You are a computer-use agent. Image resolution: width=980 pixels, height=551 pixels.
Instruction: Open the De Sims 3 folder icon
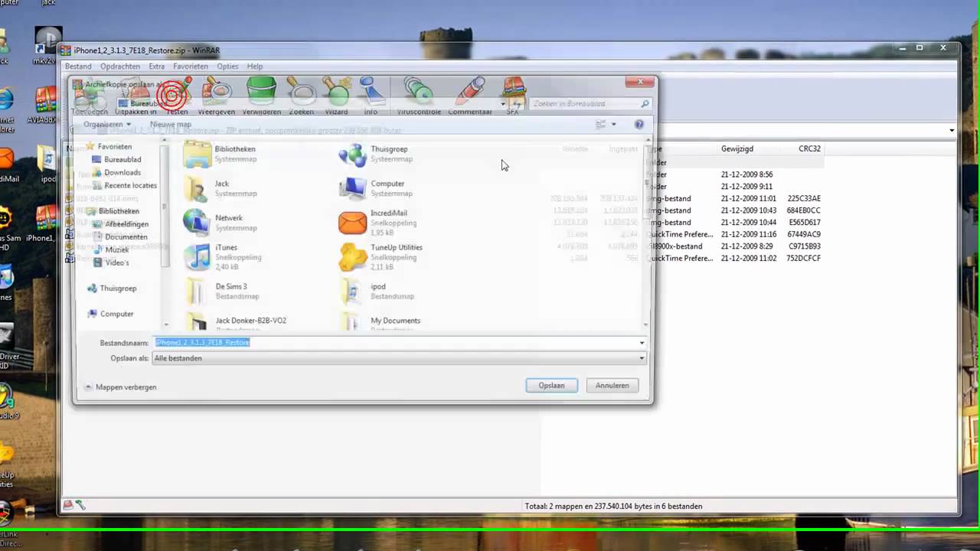[197, 292]
